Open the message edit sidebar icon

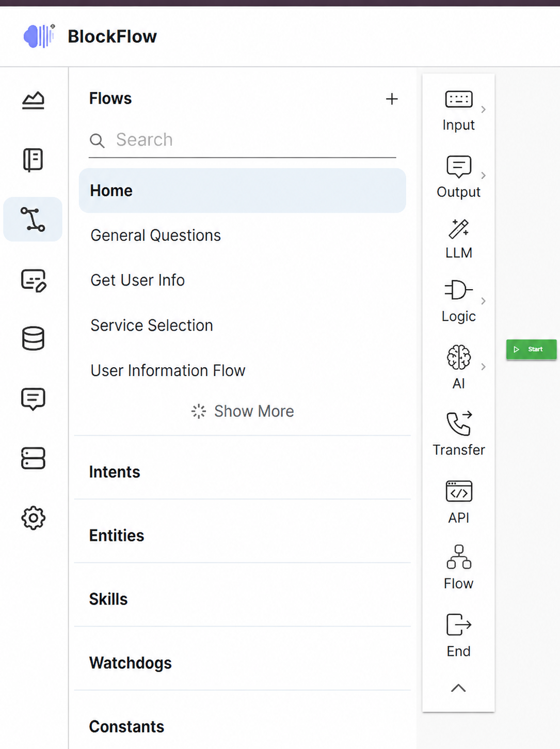[x=34, y=280]
